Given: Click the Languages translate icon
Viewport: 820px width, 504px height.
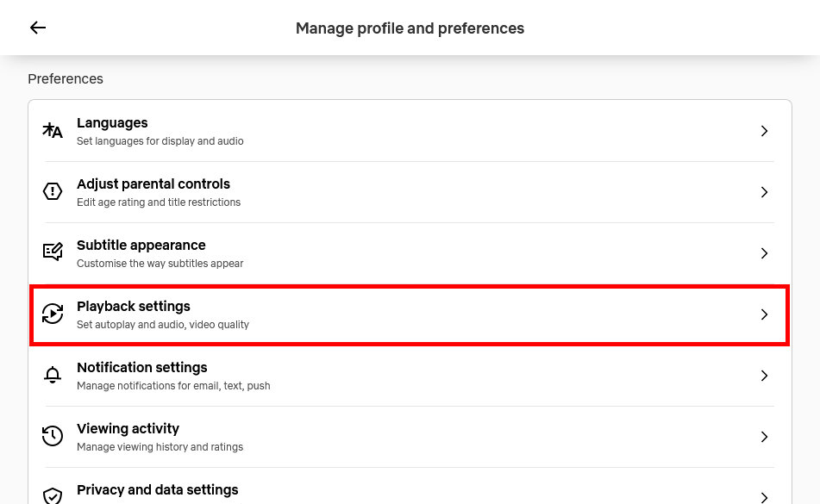Looking at the screenshot, I should pyautogui.click(x=53, y=131).
